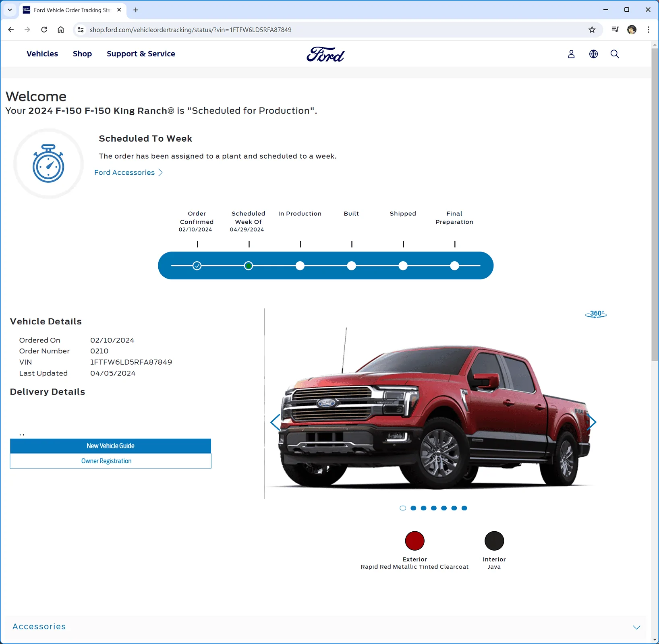Click the Order Confirmed progress marker
The width and height of the screenshot is (659, 644).
pos(197,266)
